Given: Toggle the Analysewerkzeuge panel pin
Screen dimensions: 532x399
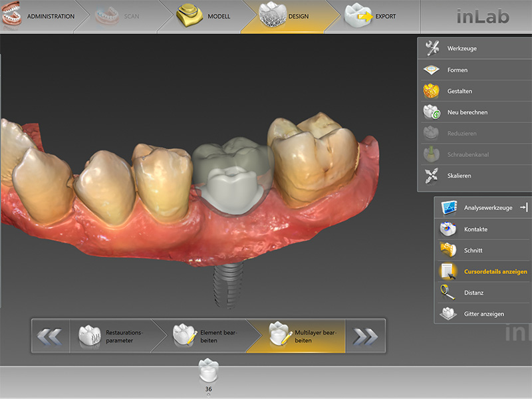Looking at the screenshot, I should point(525,207).
